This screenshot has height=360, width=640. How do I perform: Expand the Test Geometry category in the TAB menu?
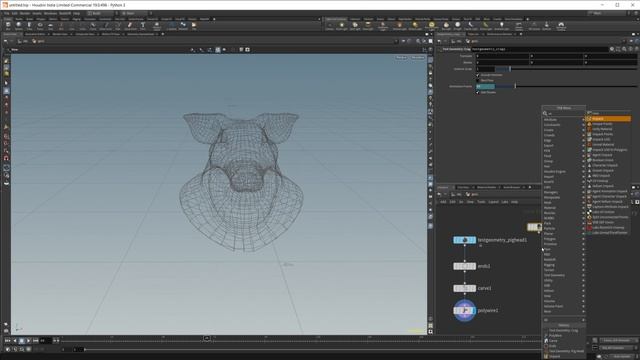(564, 275)
